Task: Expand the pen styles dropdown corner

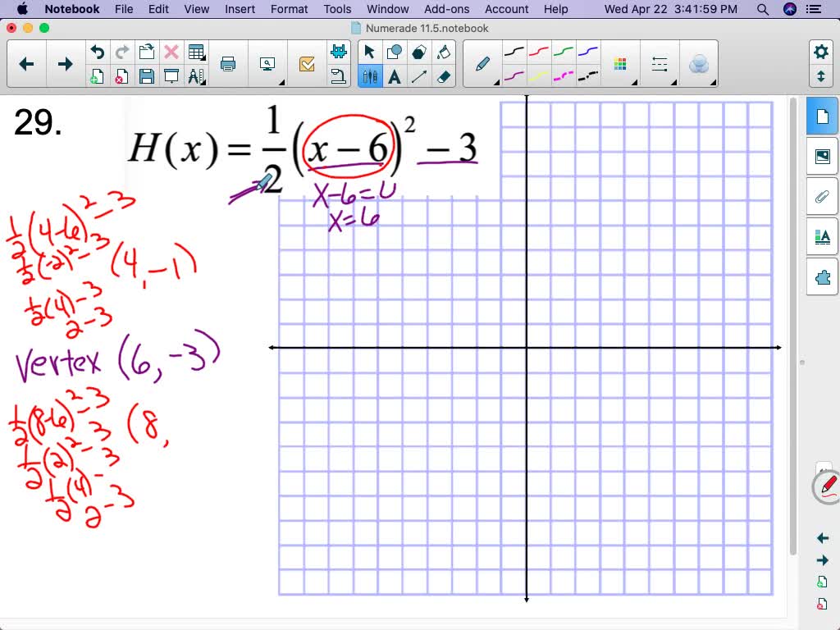Action: pyautogui.click(x=496, y=83)
